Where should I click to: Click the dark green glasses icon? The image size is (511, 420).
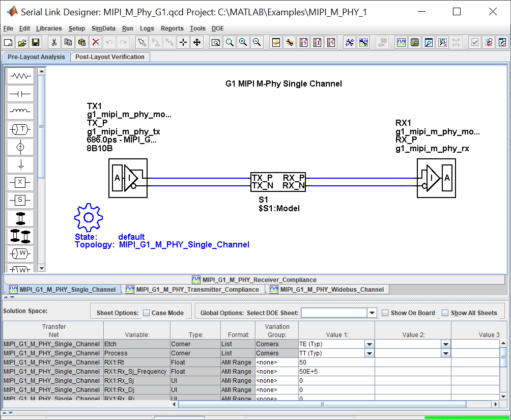[414, 42]
